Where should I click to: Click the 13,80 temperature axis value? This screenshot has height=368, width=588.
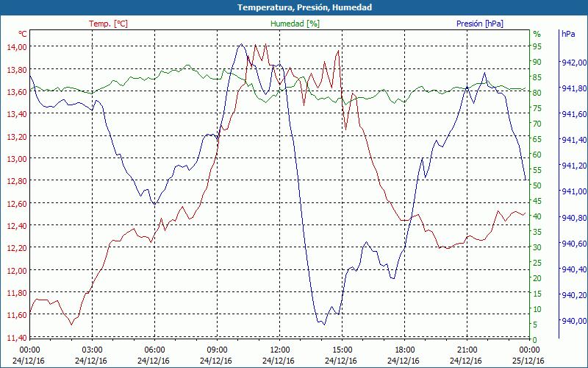(x=17, y=69)
